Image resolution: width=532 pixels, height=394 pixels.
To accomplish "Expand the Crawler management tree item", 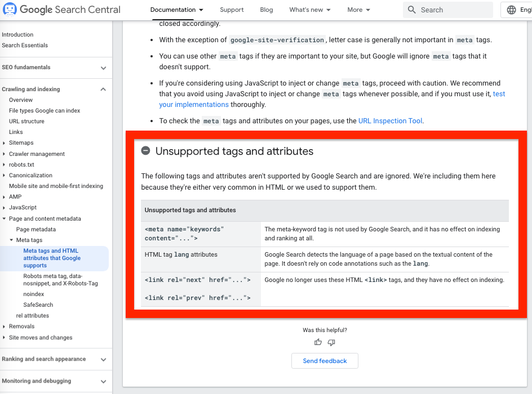I will tap(4, 154).
